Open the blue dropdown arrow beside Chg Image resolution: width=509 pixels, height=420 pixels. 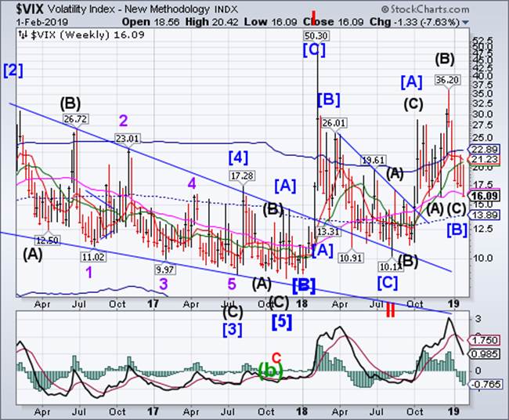(465, 23)
